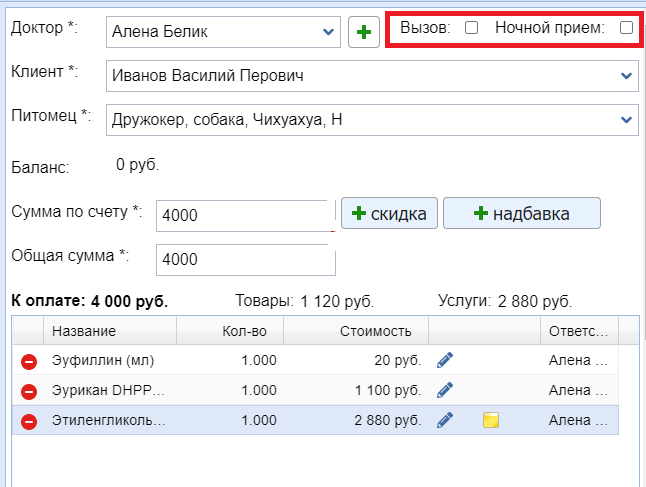
Task: Remove the Эуфиллин (мл) row
Action: pyautogui.click(x=29, y=361)
